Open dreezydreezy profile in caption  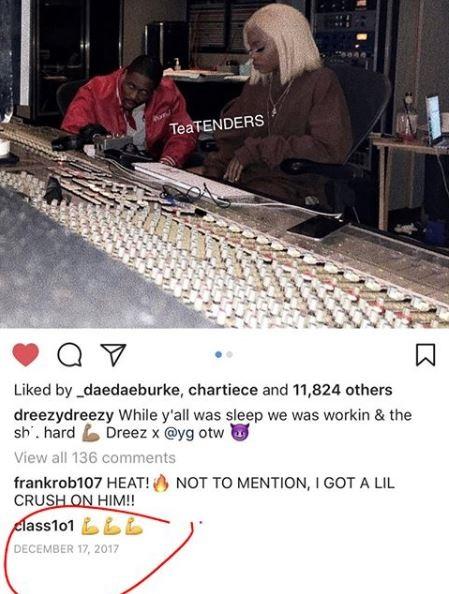click(x=64, y=415)
